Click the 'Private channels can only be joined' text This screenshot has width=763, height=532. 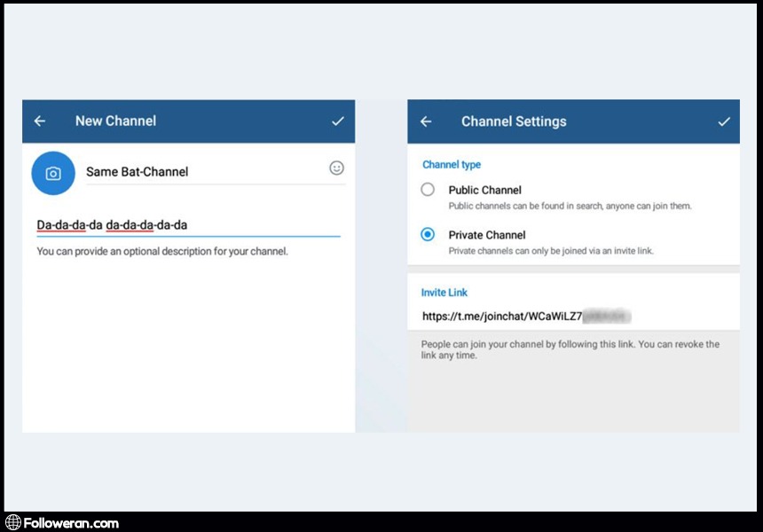(550, 251)
